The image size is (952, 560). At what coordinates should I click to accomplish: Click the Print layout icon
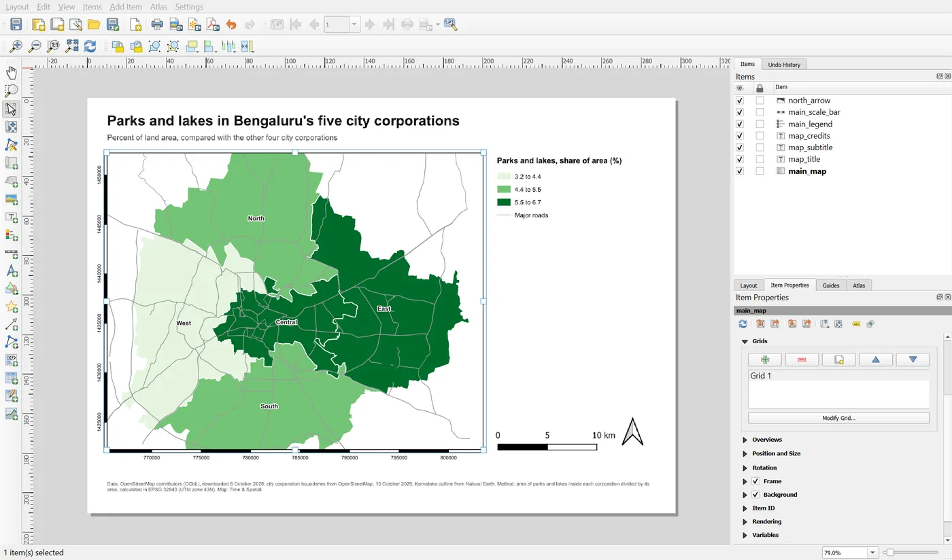coord(157,25)
